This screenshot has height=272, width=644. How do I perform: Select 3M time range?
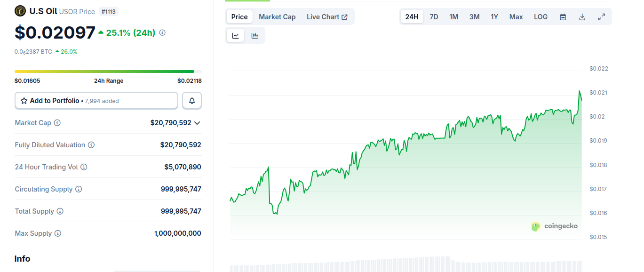point(474,17)
